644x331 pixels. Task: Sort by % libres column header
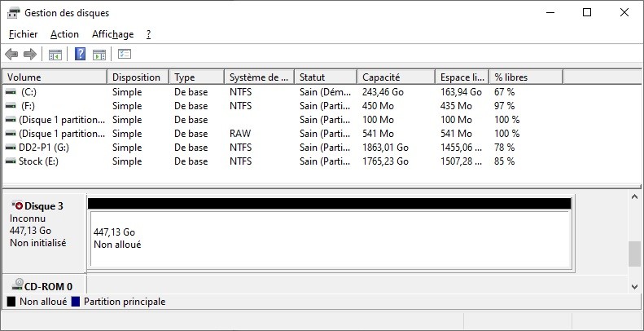(x=524, y=77)
